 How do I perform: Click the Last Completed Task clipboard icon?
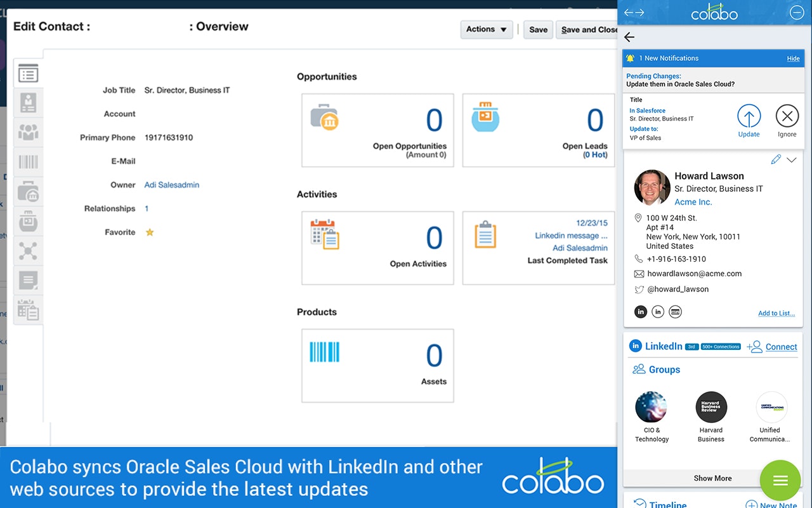485,234
